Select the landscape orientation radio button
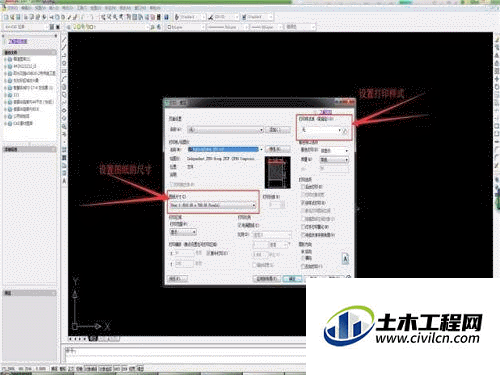Viewport: 500px width, 375px height. pyautogui.click(x=307, y=258)
